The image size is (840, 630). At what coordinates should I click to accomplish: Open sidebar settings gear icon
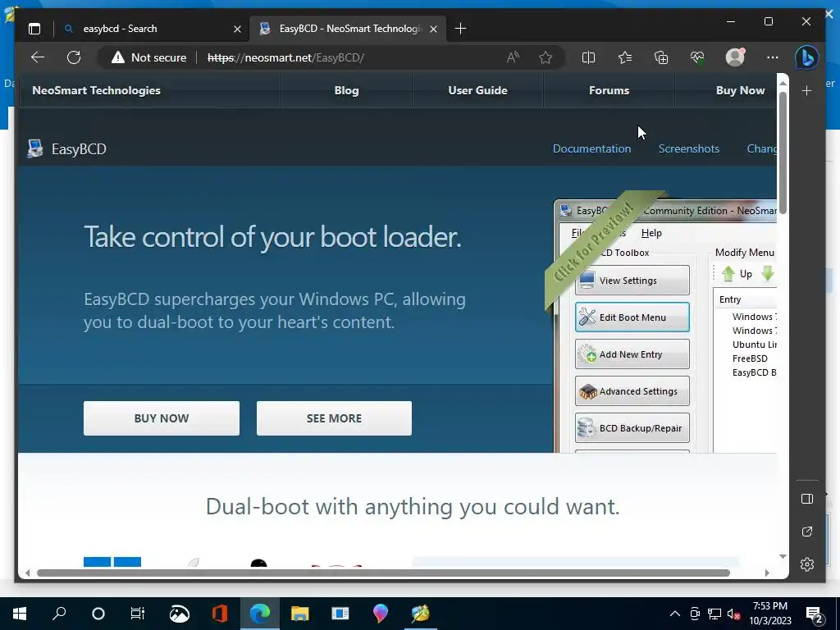pos(807,564)
